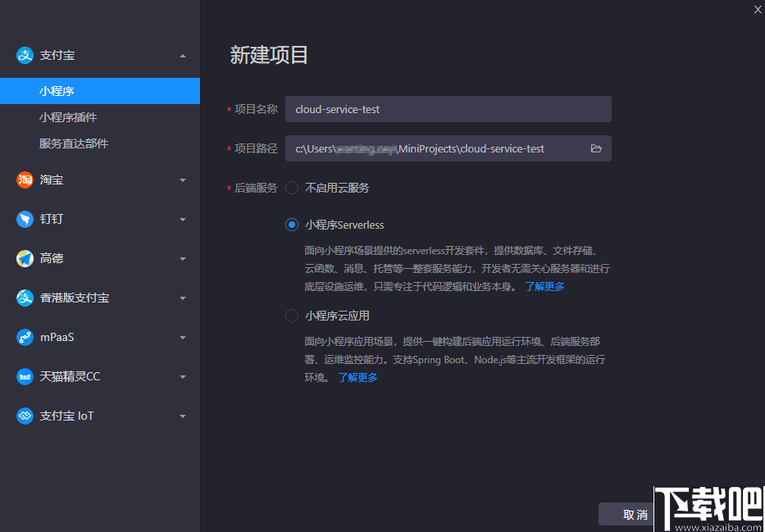Image resolution: width=765 pixels, height=532 pixels.
Task: Click the 淘宝 platform icon
Action: [x=25, y=180]
